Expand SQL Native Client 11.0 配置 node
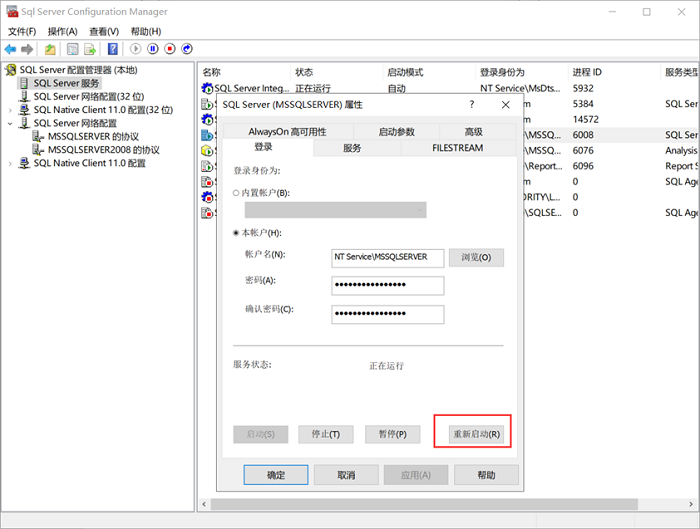This screenshot has height=529, width=700. pyautogui.click(x=10, y=163)
